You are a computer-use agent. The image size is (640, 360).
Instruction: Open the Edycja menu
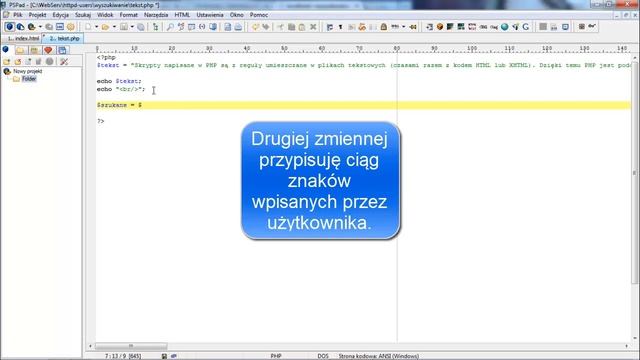pyautogui.click(x=60, y=15)
